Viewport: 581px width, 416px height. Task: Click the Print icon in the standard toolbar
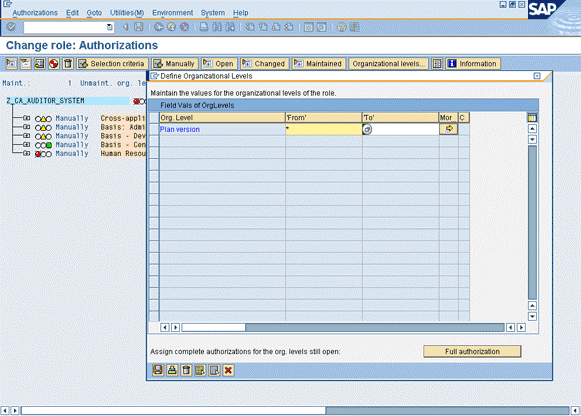click(x=204, y=27)
